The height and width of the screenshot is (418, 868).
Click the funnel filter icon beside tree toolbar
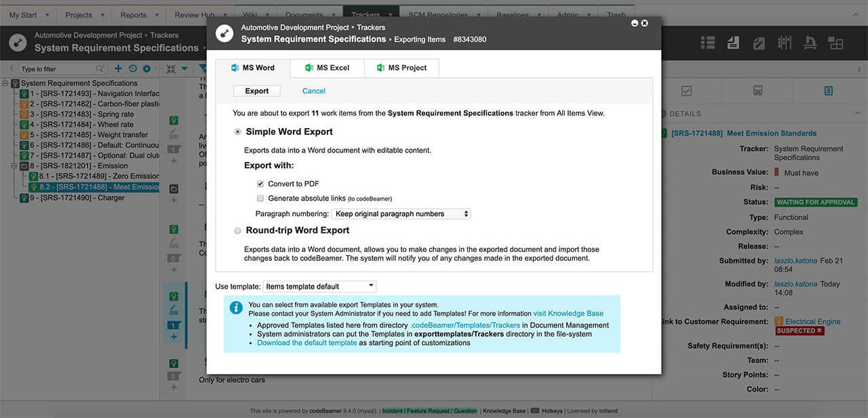click(203, 68)
